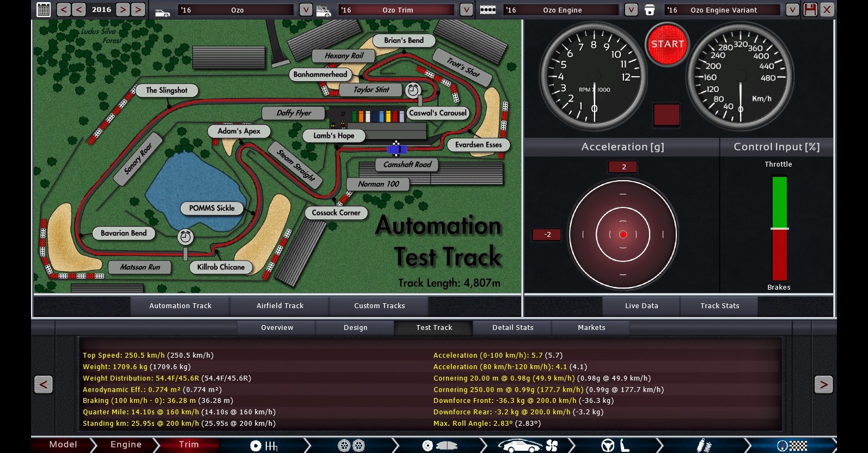Open the suspension spring section icon
Viewport: 868px width, 453px height.
click(x=704, y=446)
